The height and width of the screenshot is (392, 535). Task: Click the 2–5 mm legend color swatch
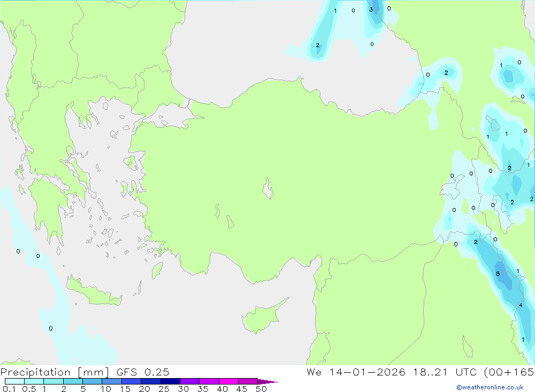pyautogui.click(x=73, y=381)
